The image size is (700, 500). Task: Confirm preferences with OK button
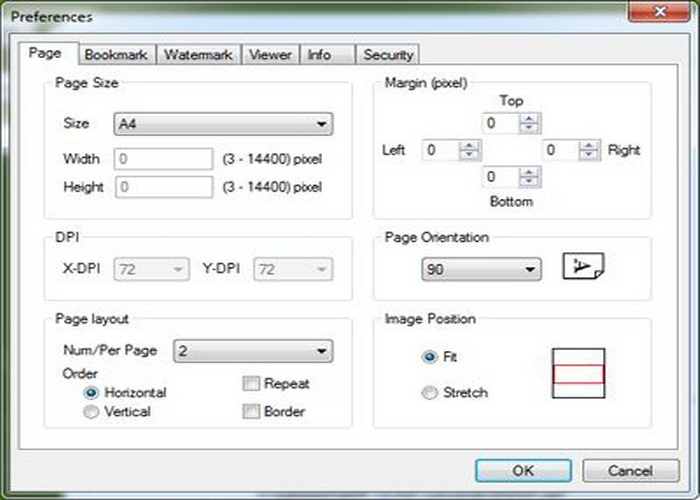523,471
